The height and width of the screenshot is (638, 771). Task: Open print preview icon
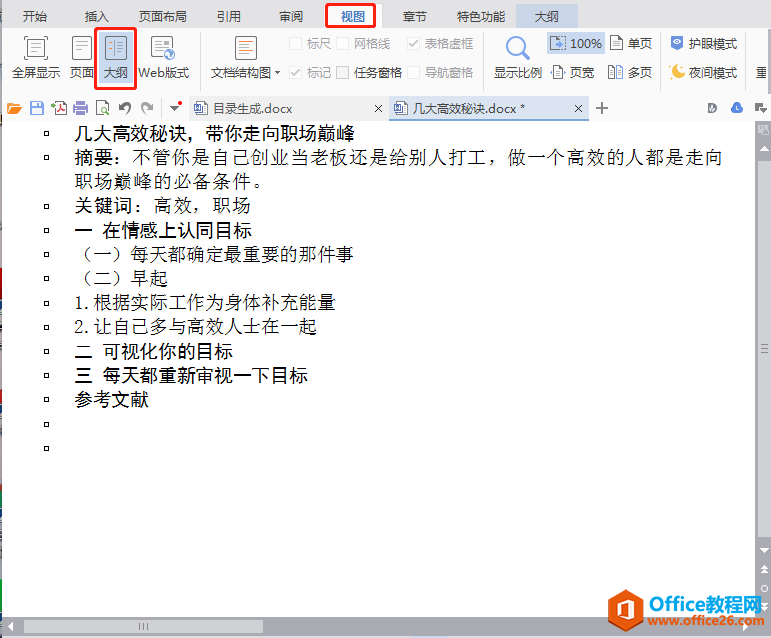(x=102, y=108)
